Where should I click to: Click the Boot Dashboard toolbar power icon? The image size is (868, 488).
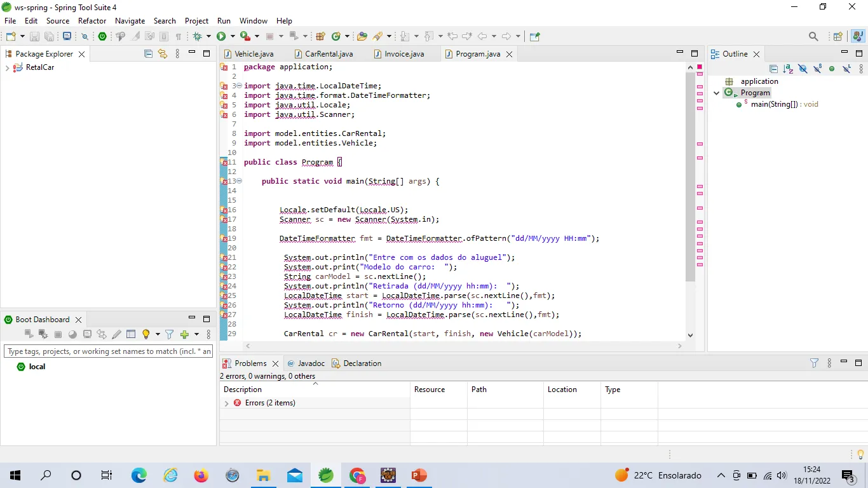click(102, 37)
